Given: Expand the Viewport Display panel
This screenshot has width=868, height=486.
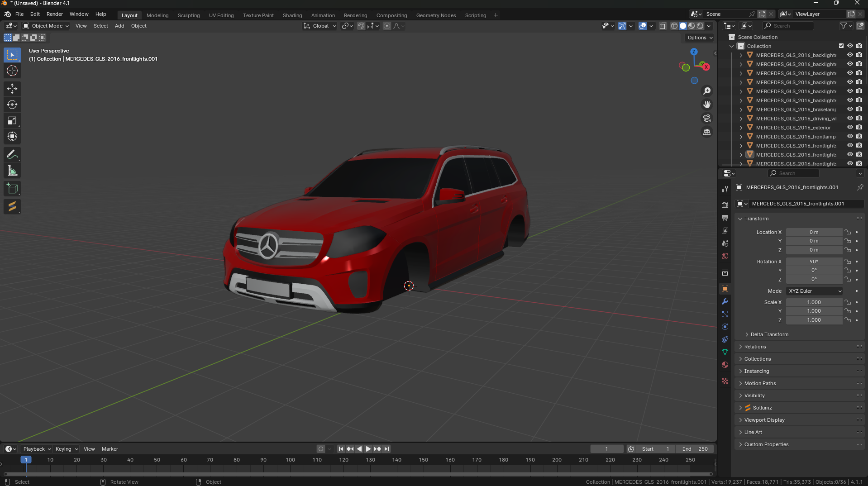Looking at the screenshot, I should (x=764, y=420).
